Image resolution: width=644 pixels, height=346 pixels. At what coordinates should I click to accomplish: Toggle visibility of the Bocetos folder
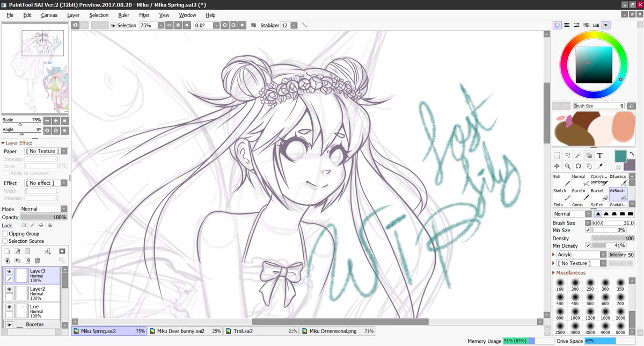[9, 325]
